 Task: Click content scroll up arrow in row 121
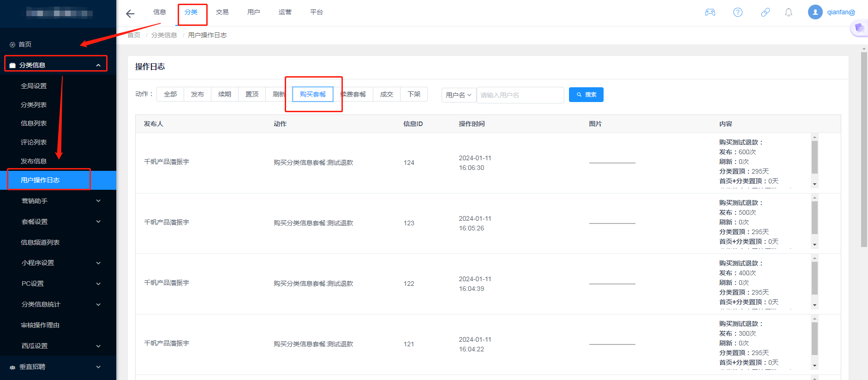click(814, 319)
